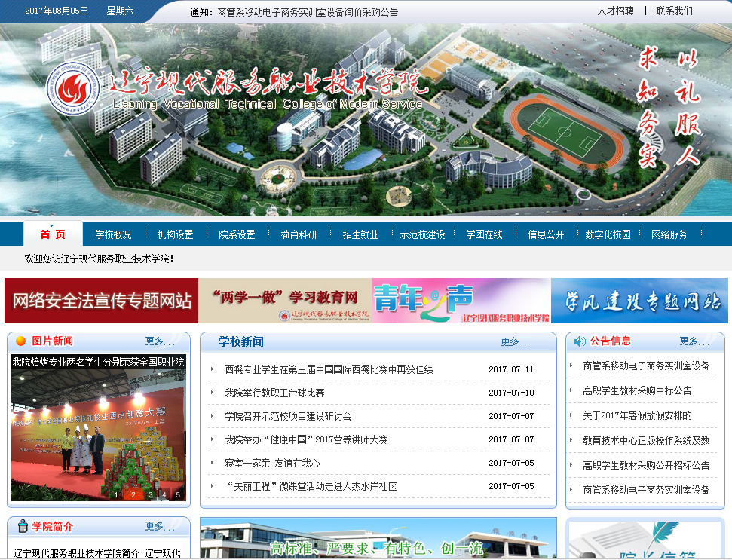
Task: Select slide number 3 in photo news
Action: click(x=151, y=494)
